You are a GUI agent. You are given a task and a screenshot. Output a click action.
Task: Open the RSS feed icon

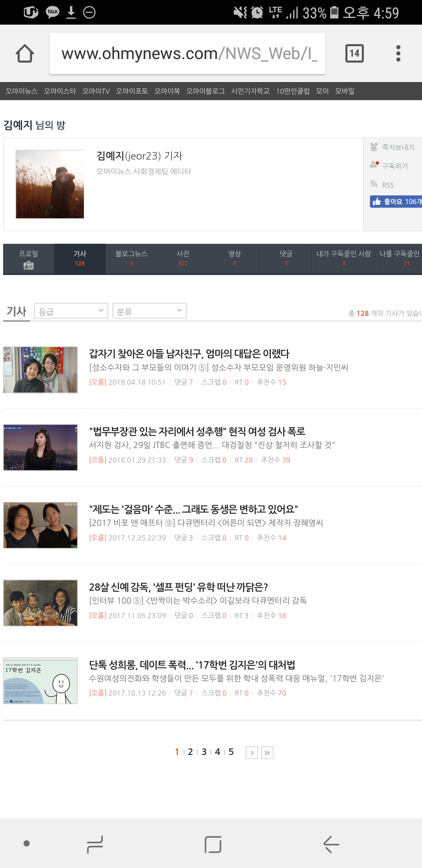pos(374,185)
